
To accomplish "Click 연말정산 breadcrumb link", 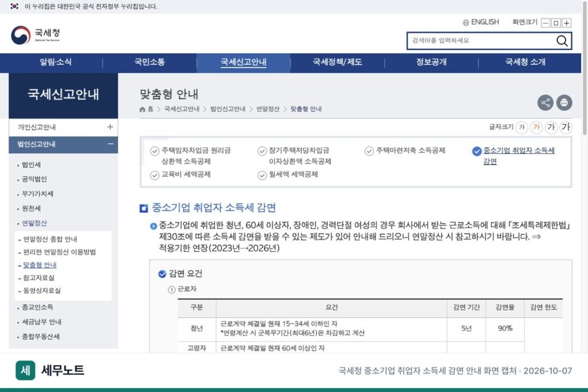I will 268,109.
